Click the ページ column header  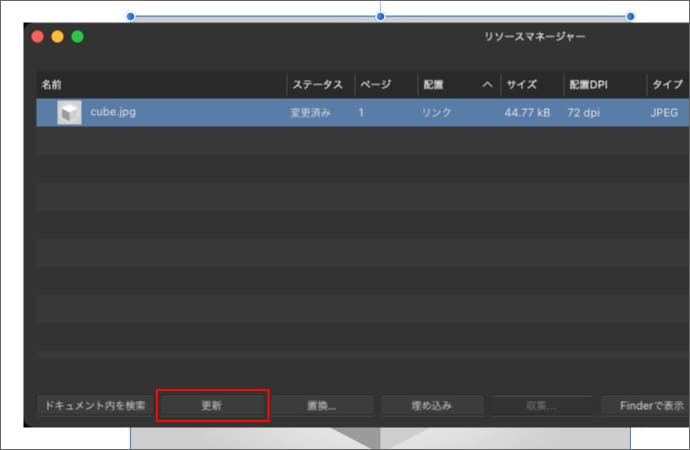375,85
